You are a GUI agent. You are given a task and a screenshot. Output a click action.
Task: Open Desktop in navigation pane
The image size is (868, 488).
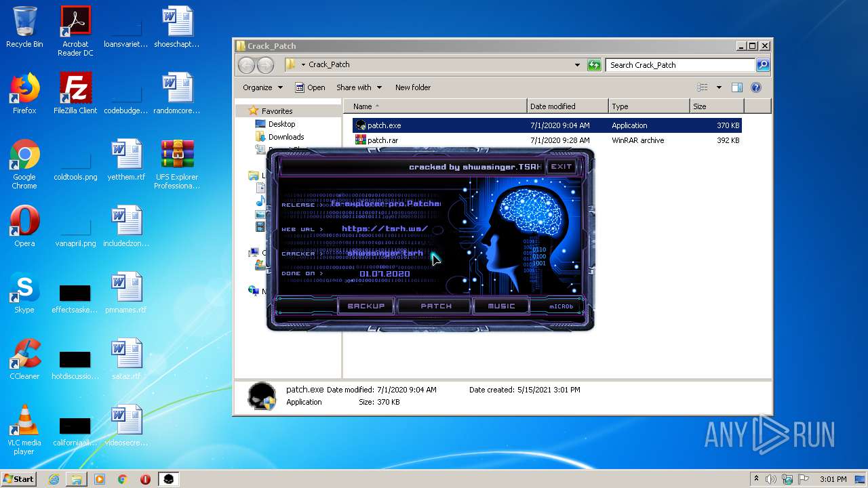[281, 124]
